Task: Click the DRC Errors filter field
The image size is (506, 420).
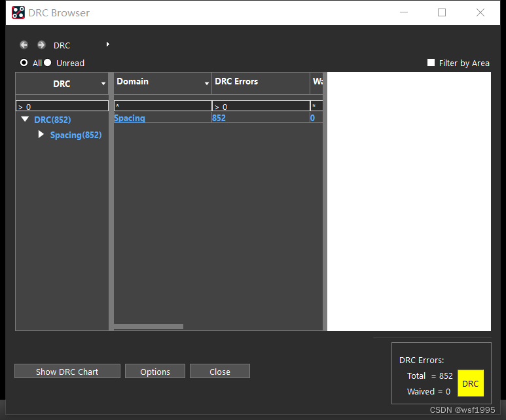Action: (261, 106)
